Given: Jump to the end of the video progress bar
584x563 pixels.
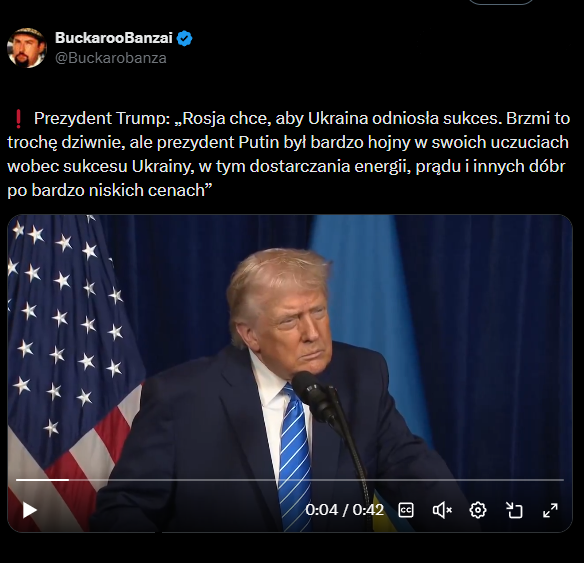Looking at the screenshot, I should coord(562,480).
